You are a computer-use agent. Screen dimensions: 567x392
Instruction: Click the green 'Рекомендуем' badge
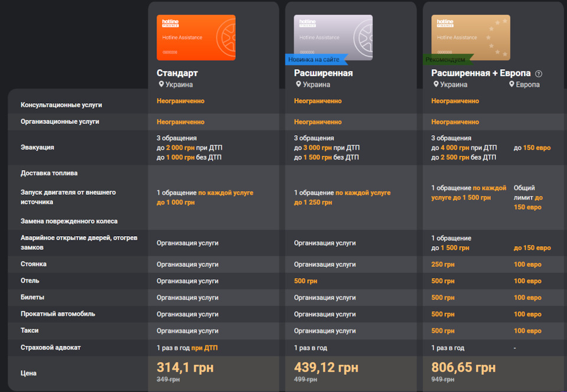tap(448, 60)
